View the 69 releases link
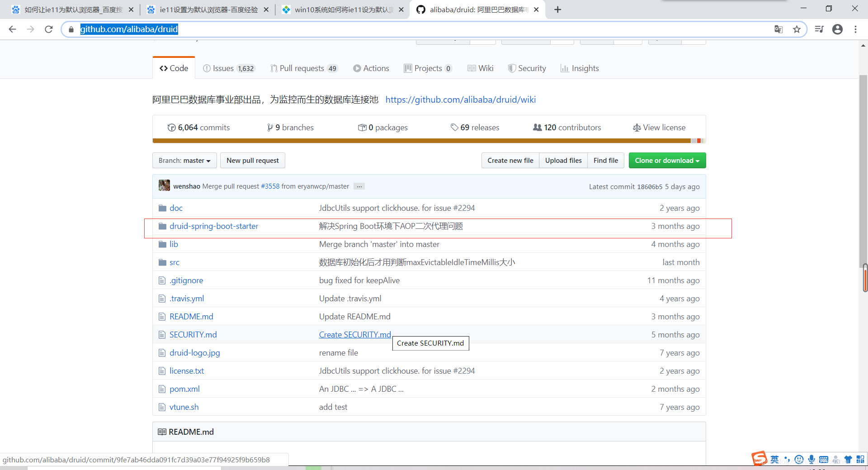 point(475,128)
